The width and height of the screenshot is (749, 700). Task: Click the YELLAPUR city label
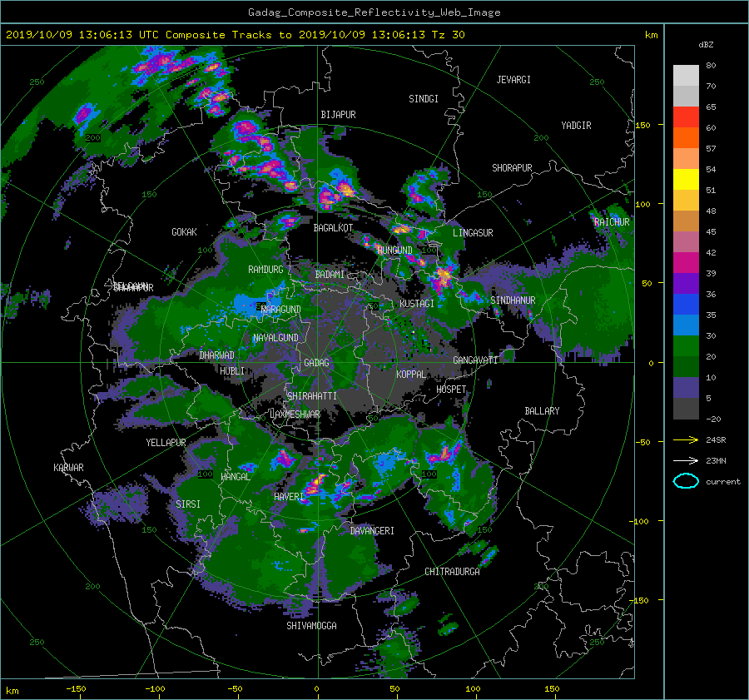[166, 443]
